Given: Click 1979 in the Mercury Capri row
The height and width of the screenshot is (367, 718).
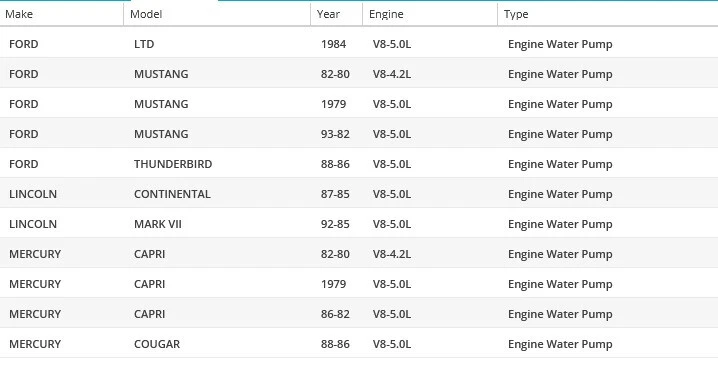Looking at the screenshot, I should [333, 284].
